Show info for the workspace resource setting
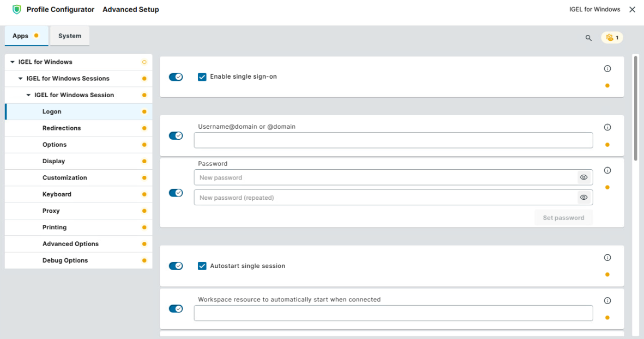The height and width of the screenshot is (339, 644). [607, 299]
